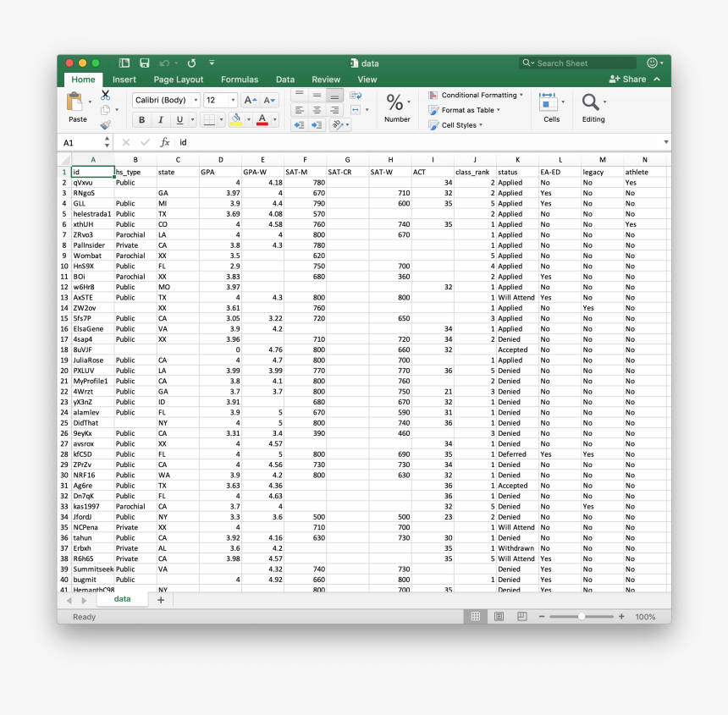The height and width of the screenshot is (715, 728).
Task: Click the smiley feedback icon
Action: 652,63
